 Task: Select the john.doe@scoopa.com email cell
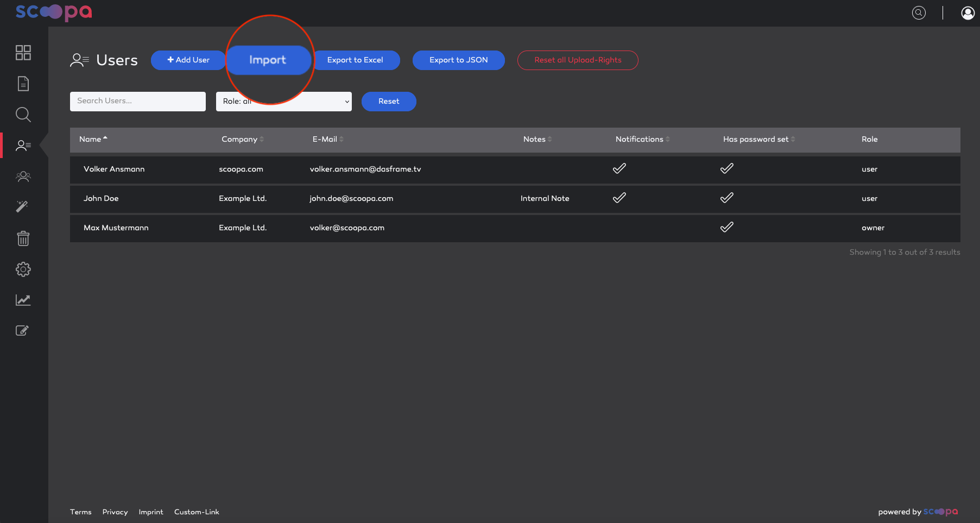(x=351, y=198)
